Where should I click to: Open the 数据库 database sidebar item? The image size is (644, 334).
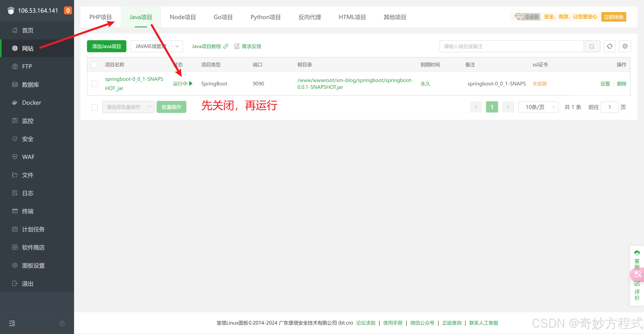pyautogui.click(x=37, y=84)
